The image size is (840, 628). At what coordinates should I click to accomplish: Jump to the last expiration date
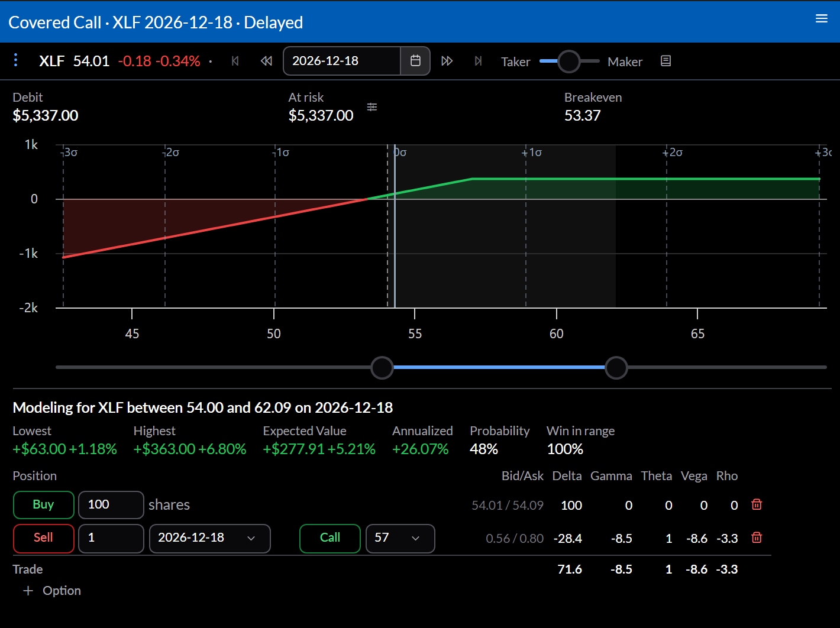478,61
